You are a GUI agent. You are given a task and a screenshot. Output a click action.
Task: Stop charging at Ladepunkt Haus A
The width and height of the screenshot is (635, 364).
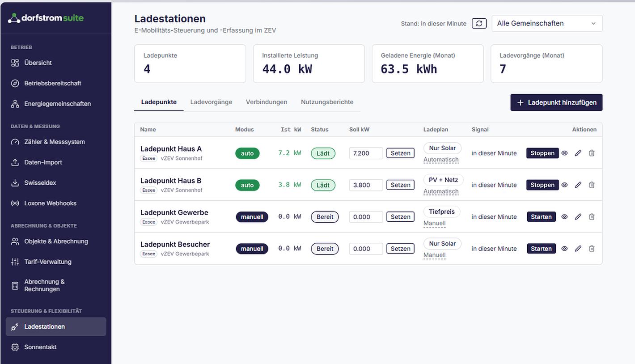point(542,153)
